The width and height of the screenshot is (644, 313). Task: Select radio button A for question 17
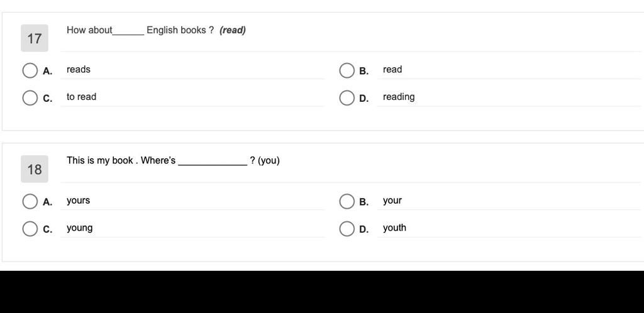point(30,70)
